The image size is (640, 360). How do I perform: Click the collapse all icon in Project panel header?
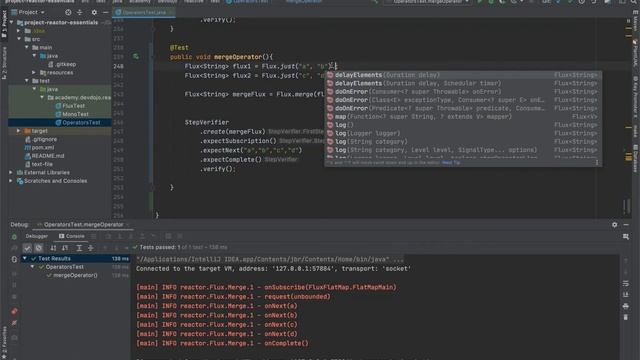[x=80, y=12]
